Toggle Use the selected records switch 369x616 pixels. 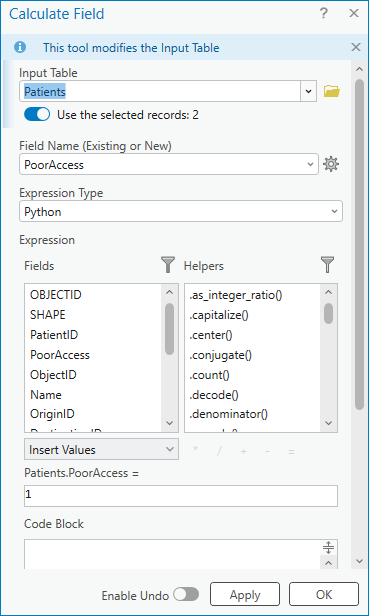pos(37,115)
